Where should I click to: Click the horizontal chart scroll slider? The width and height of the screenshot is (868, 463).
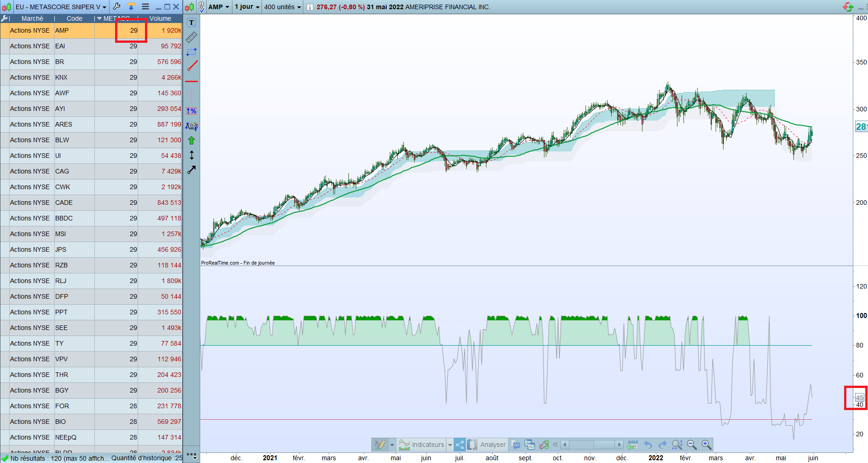tap(593, 445)
